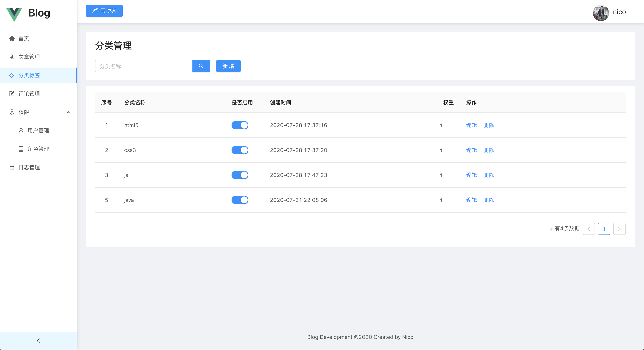This screenshot has width=644, height=350.
Task: Focus the 分类名称 search field
Action: [144, 66]
